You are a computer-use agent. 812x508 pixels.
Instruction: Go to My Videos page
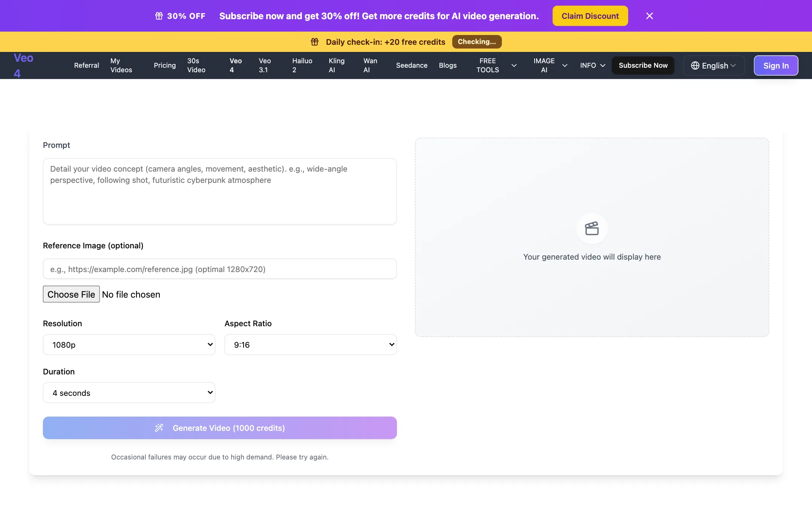pos(121,65)
